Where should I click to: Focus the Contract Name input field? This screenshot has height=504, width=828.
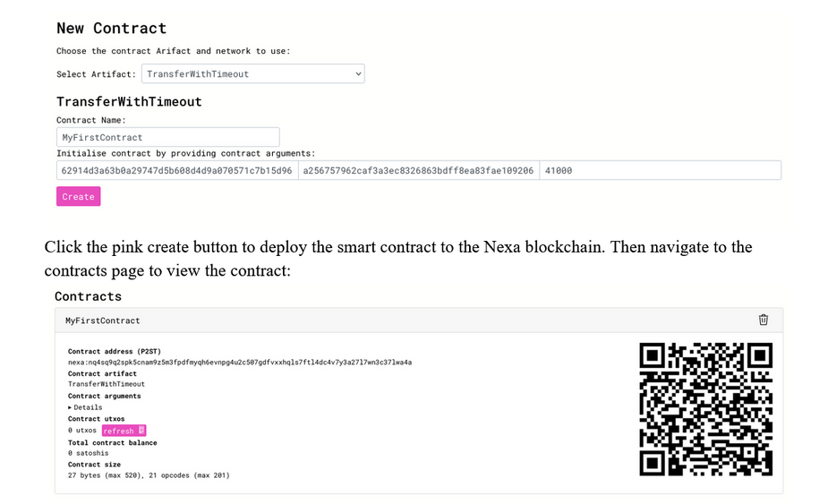[x=167, y=137]
